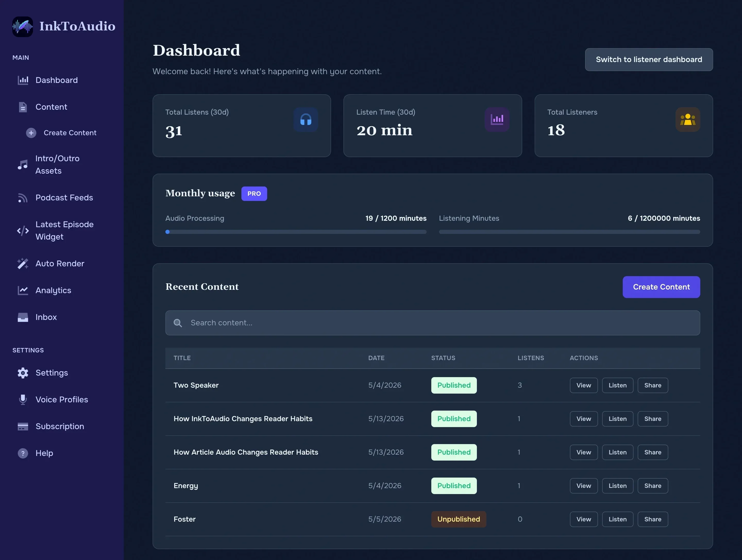742x560 pixels.
Task: Open the Inbox menu label
Action: point(46,317)
